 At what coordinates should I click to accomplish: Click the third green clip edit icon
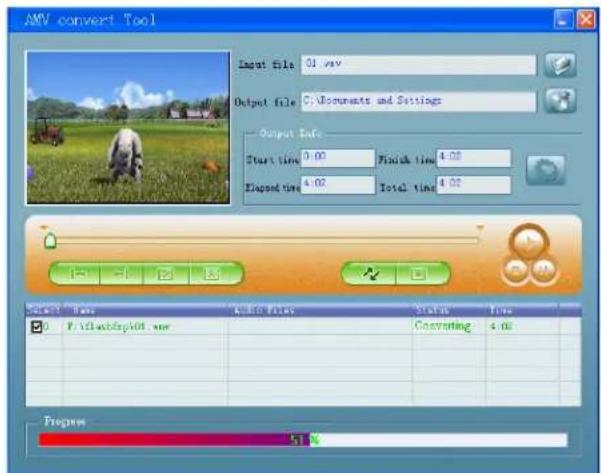click(166, 274)
